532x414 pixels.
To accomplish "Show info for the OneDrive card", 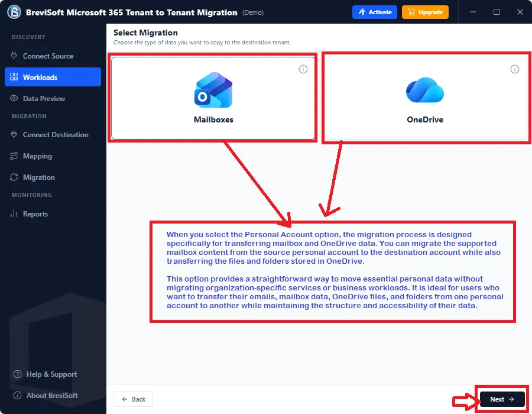I will coord(515,69).
